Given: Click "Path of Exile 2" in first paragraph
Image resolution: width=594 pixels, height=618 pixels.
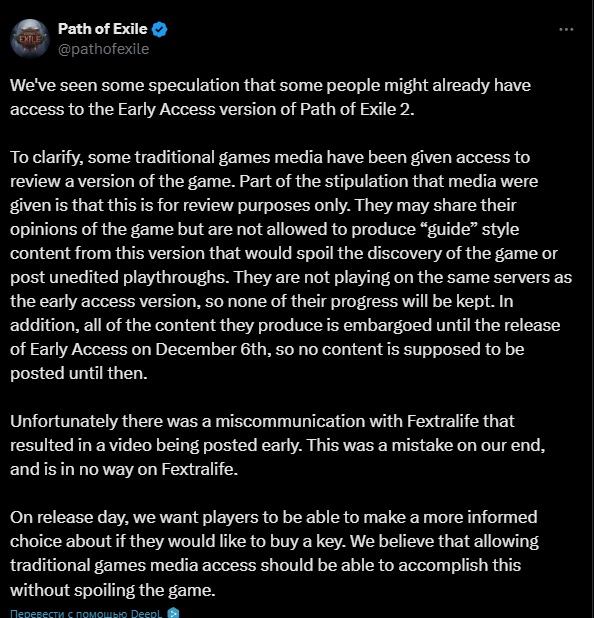Looking at the screenshot, I should pos(357,110).
